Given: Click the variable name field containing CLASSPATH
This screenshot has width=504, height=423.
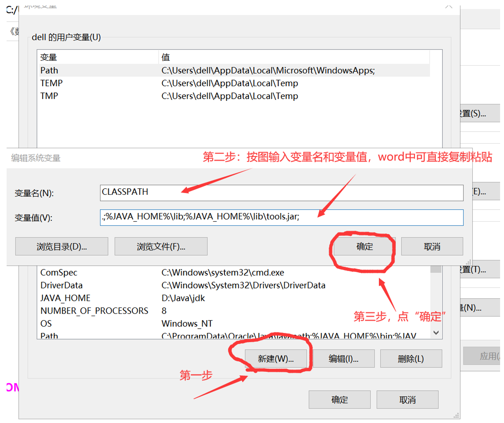Looking at the screenshot, I should tap(281, 193).
